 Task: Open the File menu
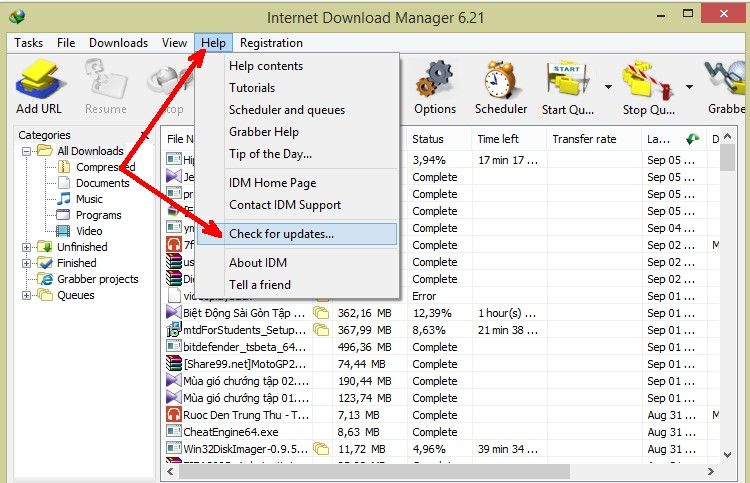[66, 43]
